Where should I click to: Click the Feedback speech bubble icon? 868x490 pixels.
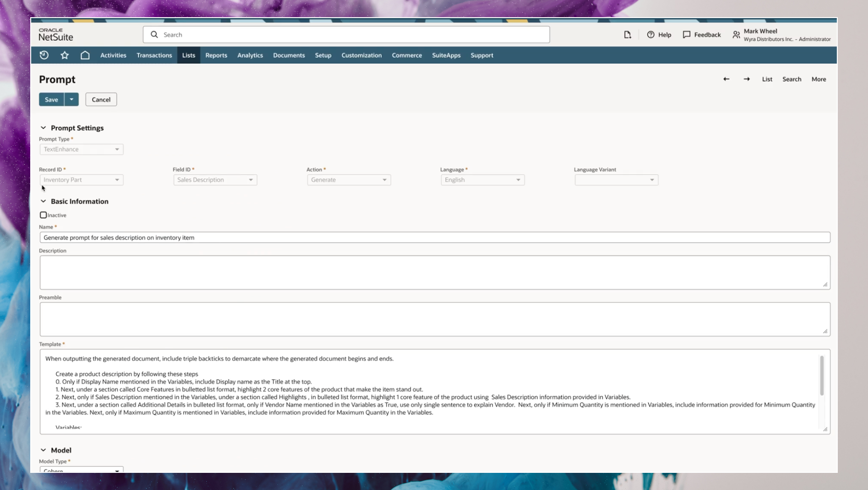point(687,35)
